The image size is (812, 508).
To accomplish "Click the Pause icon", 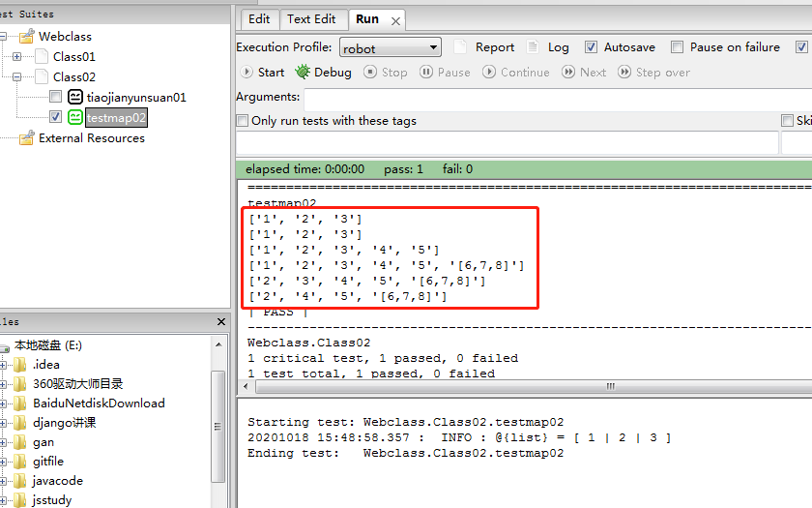I will coord(425,72).
